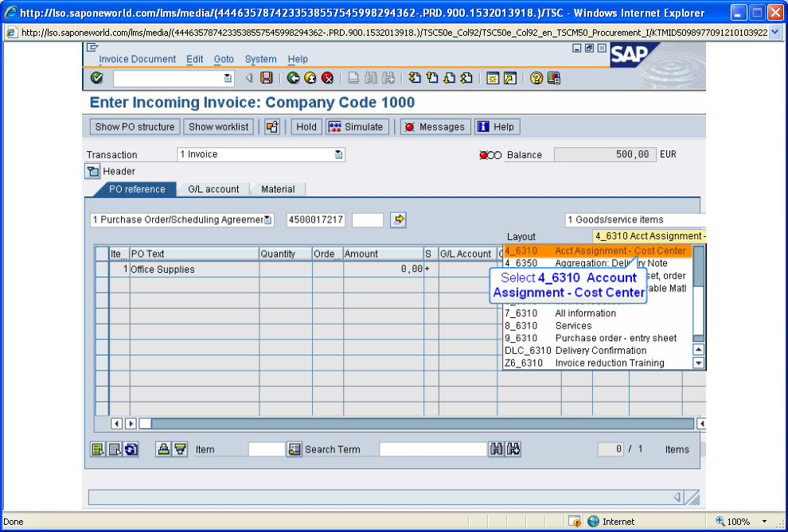This screenshot has height=532, width=788.
Task: Click the Show PO structure button
Action: [135, 127]
